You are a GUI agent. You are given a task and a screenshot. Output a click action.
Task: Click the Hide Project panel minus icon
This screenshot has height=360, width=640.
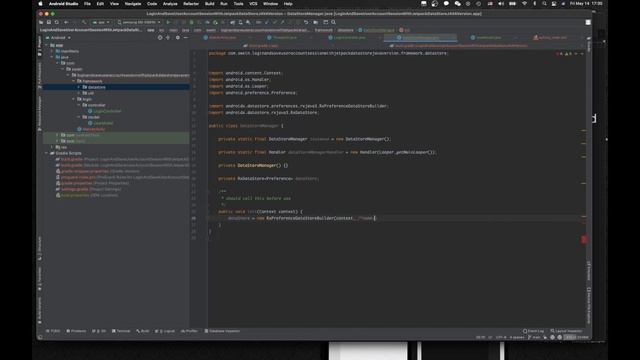click(186, 38)
